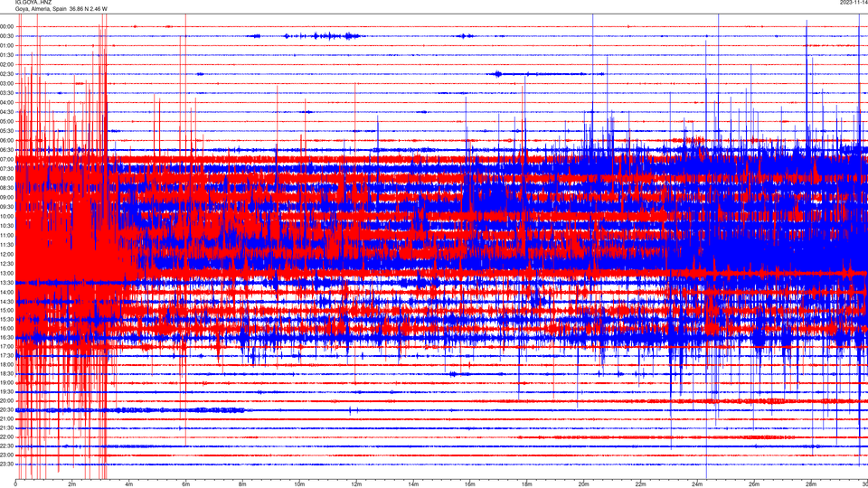The height and width of the screenshot is (488, 868).
Task: Select the 10:00 time label
Action: 6,216
